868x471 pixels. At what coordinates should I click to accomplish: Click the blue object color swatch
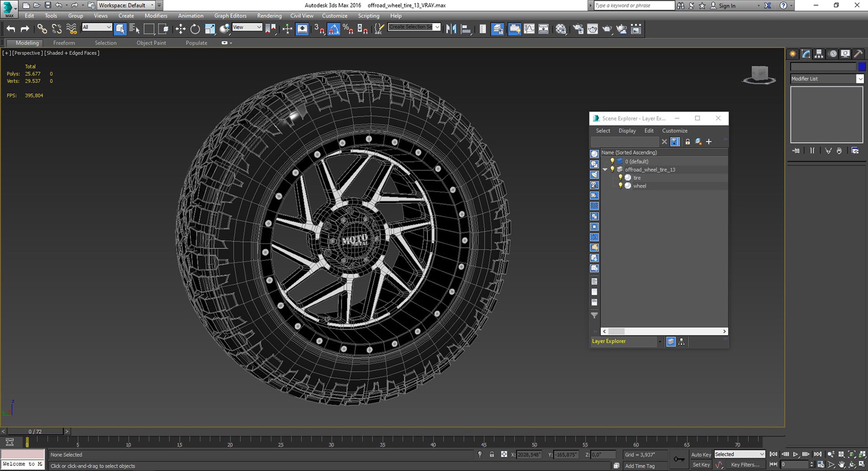coord(862,67)
